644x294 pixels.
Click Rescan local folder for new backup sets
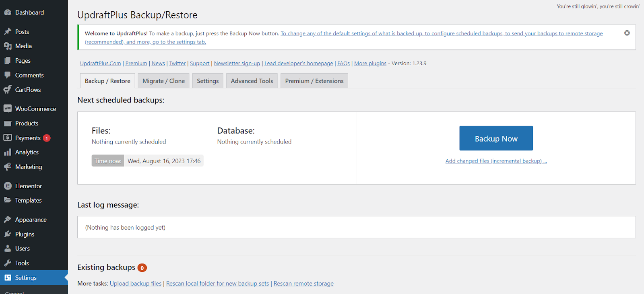(x=217, y=284)
